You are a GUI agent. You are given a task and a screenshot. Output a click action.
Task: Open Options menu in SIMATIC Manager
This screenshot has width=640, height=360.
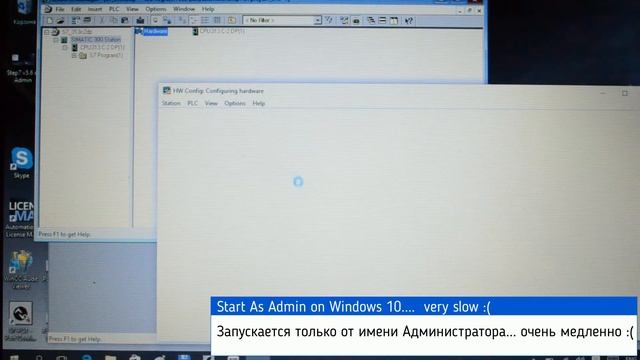(156, 9)
